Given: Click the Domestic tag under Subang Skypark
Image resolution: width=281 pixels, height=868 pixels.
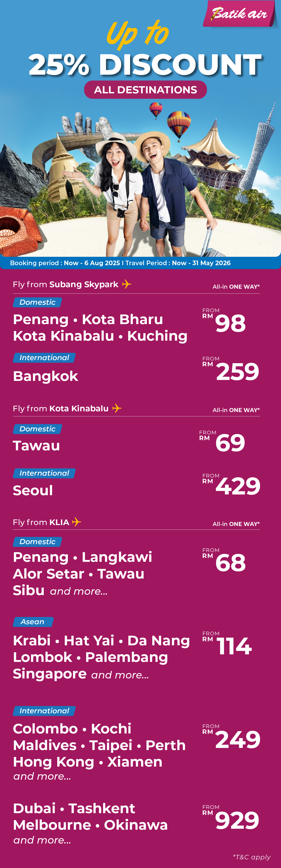Looking at the screenshot, I should [x=37, y=302].
